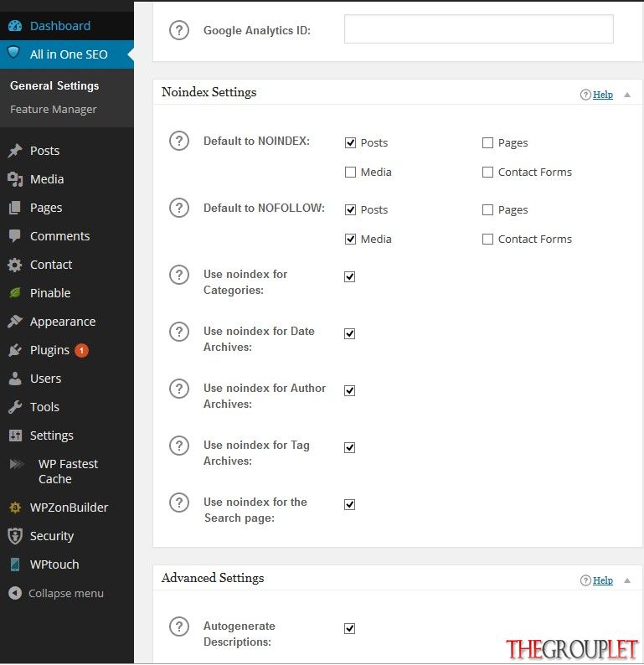Open Help link in Noindex Settings
The width and height of the screenshot is (644, 665).
[x=602, y=95]
